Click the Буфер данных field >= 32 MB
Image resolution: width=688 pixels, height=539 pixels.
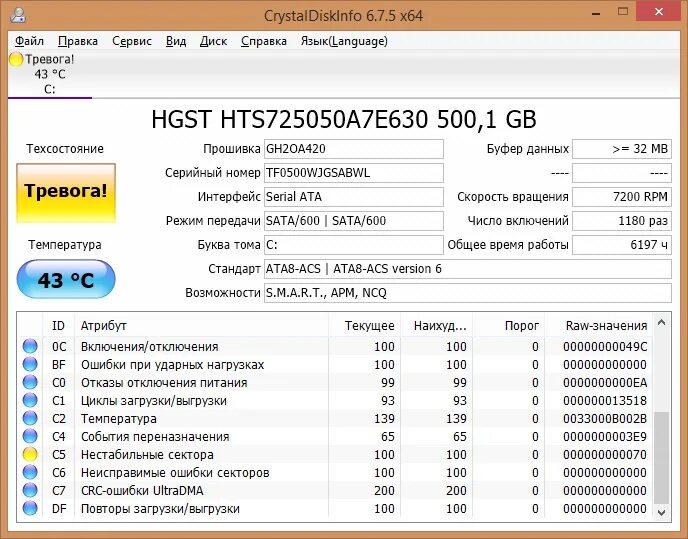click(x=622, y=149)
